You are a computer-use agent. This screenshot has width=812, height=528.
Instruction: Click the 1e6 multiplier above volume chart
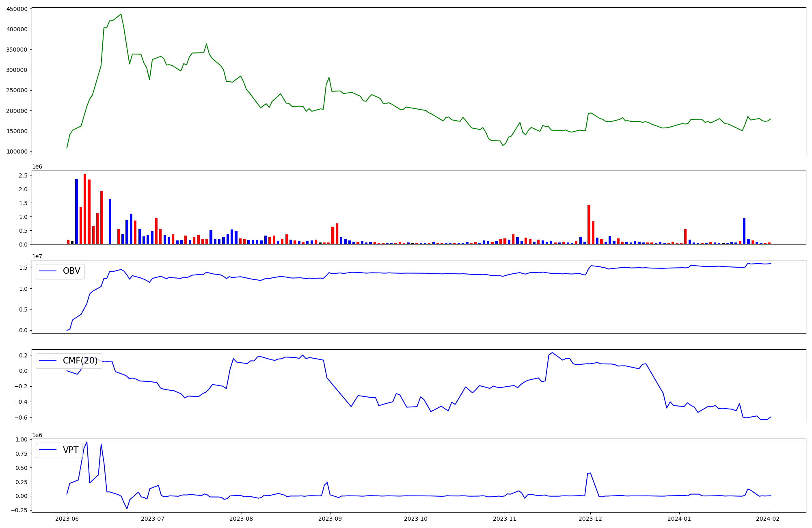point(37,167)
